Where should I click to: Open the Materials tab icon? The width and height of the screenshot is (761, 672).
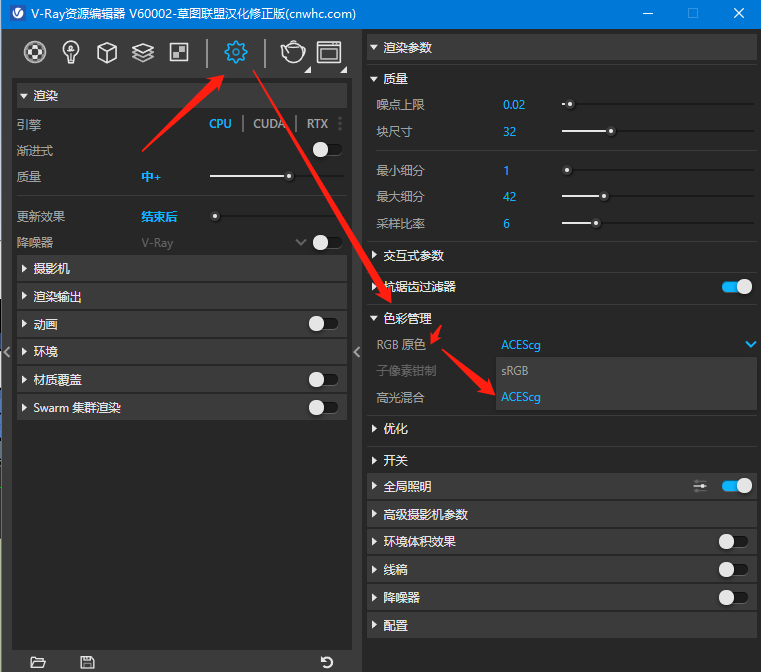coord(35,52)
